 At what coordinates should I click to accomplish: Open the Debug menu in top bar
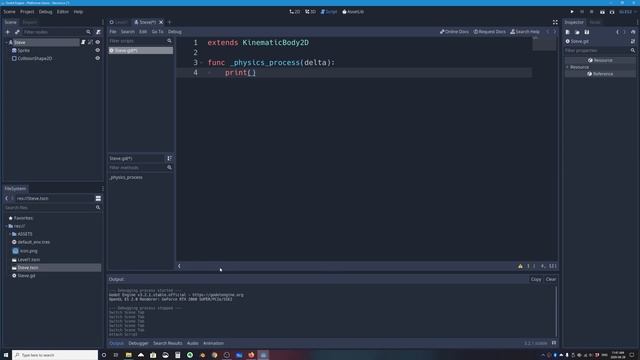(x=45, y=12)
